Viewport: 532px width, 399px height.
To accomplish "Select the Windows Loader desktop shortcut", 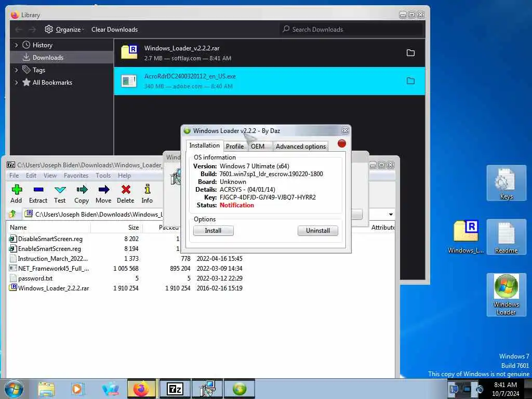I will tap(506, 295).
